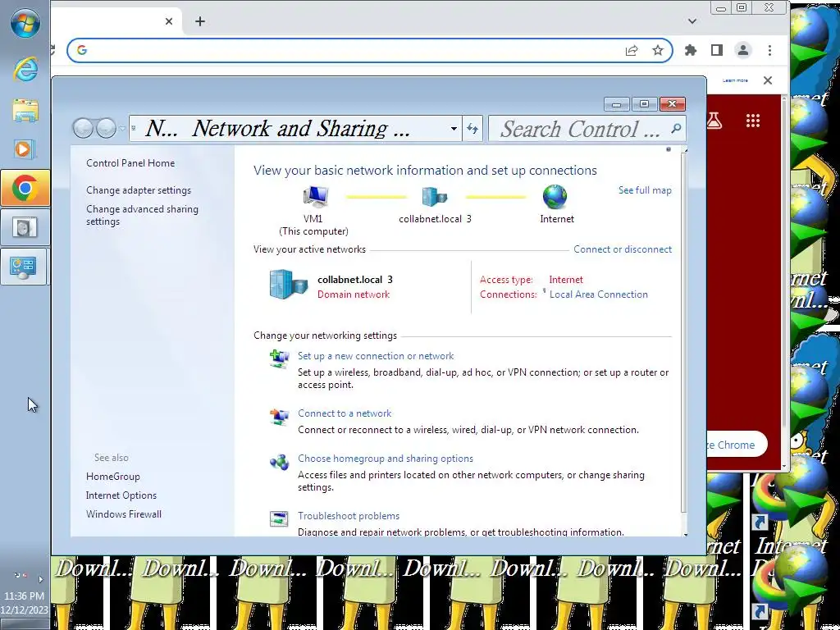
Task: Open Chrome tab search chevron
Action: [692, 21]
